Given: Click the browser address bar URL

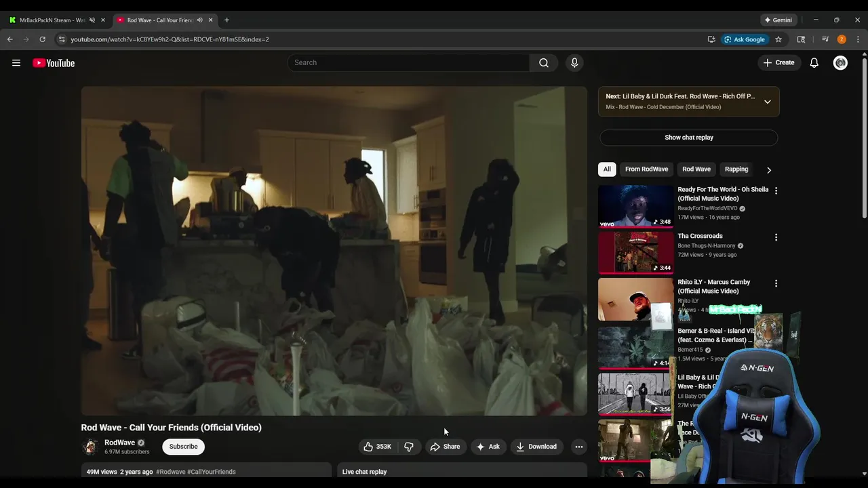Looking at the screenshot, I should point(170,39).
